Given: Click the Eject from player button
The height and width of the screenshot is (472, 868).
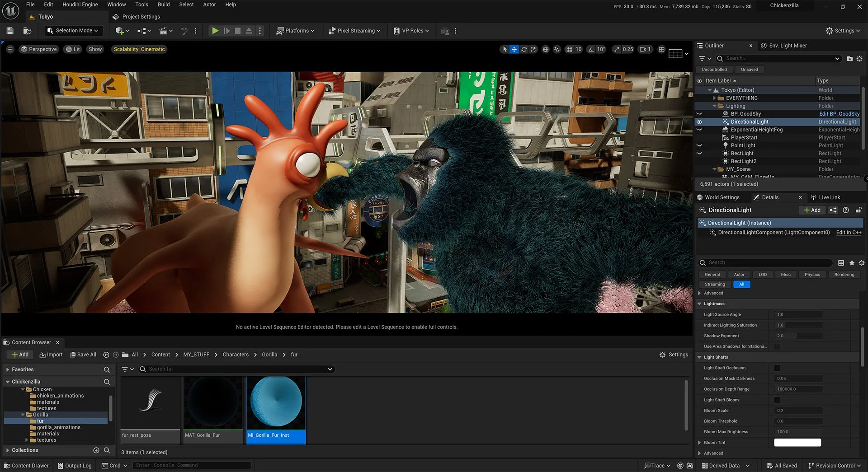Looking at the screenshot, I should (249, 31).
